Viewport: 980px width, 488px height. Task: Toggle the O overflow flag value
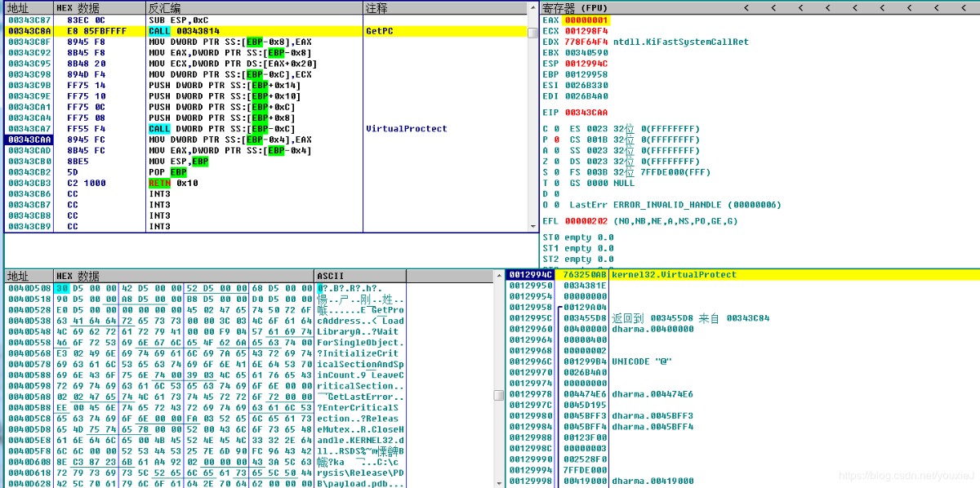[556, 205]
